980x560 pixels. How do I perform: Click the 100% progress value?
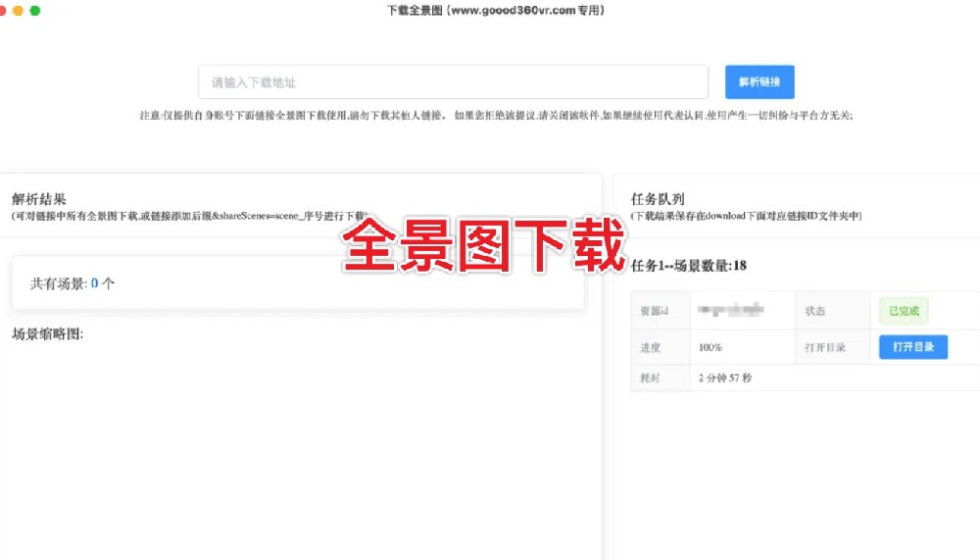(710, 347)
